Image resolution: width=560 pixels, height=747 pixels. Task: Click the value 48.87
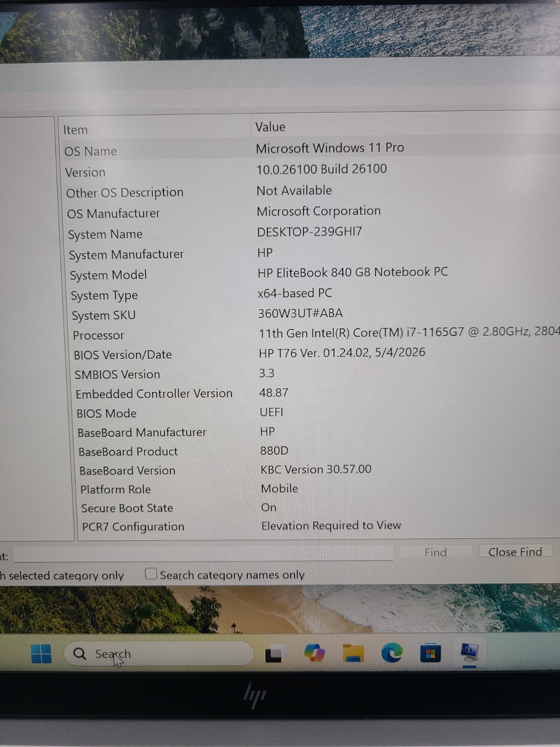273,393
